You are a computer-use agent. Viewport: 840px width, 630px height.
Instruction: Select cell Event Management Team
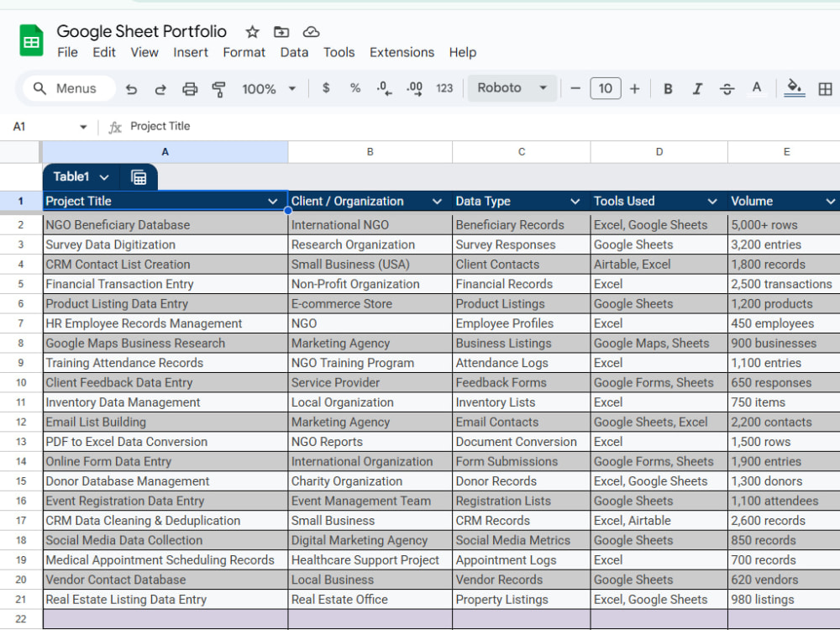(x=370, y=501)
